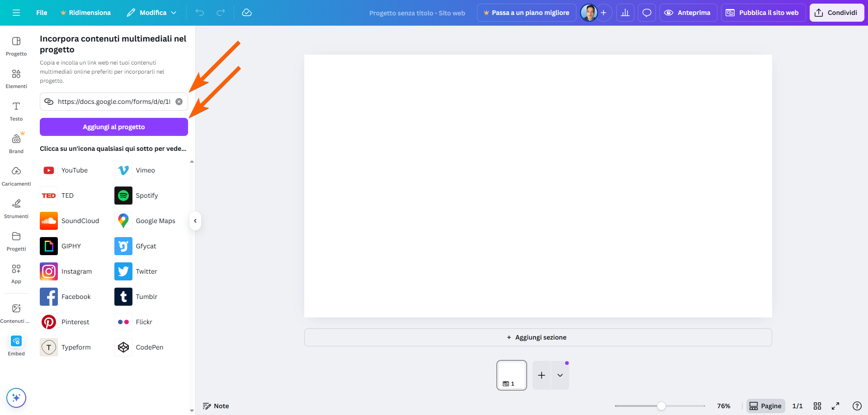Adjust the zoom slider handle
Viewport: 868px width, 415px height.
661,406
